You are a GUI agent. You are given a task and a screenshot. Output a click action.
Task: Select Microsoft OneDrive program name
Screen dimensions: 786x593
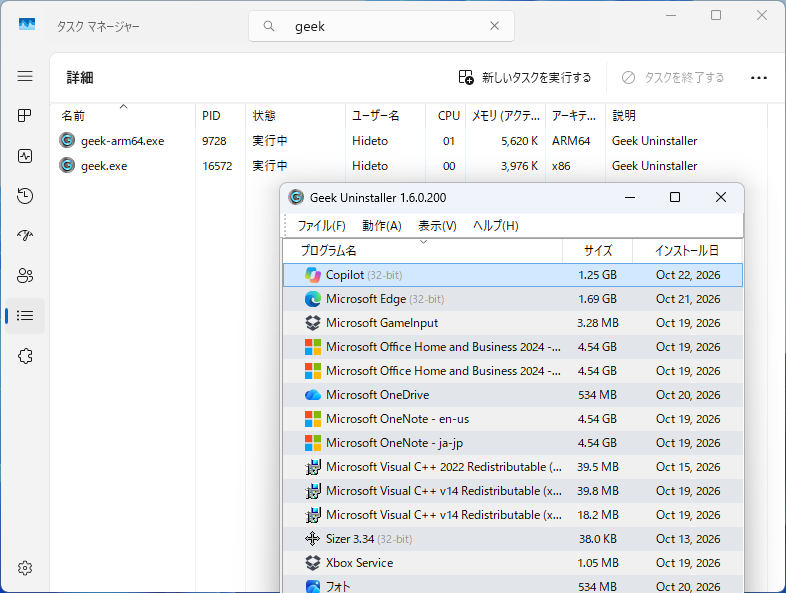tap(377, 395)
